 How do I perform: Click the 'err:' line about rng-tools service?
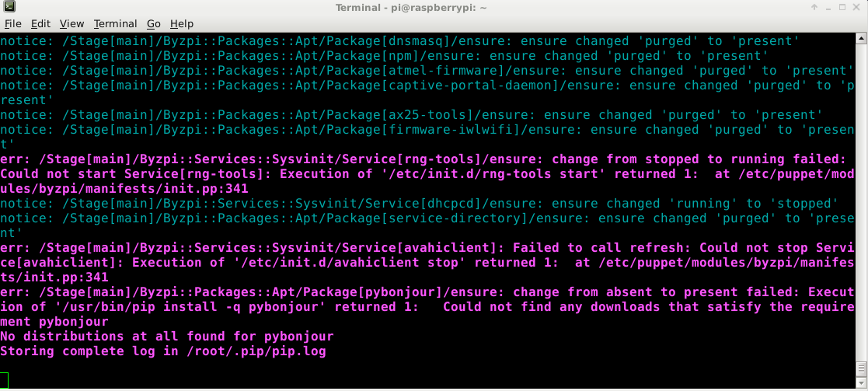point(427,174)
